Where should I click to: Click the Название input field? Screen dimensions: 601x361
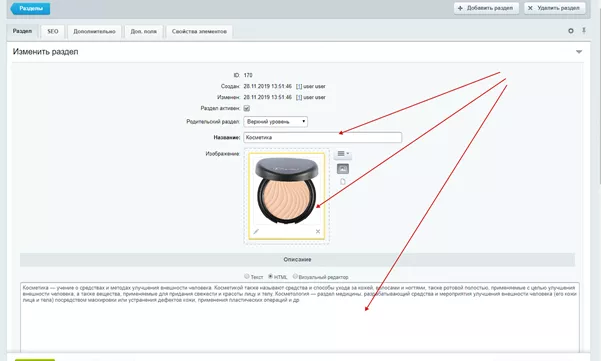coord(323,137)
